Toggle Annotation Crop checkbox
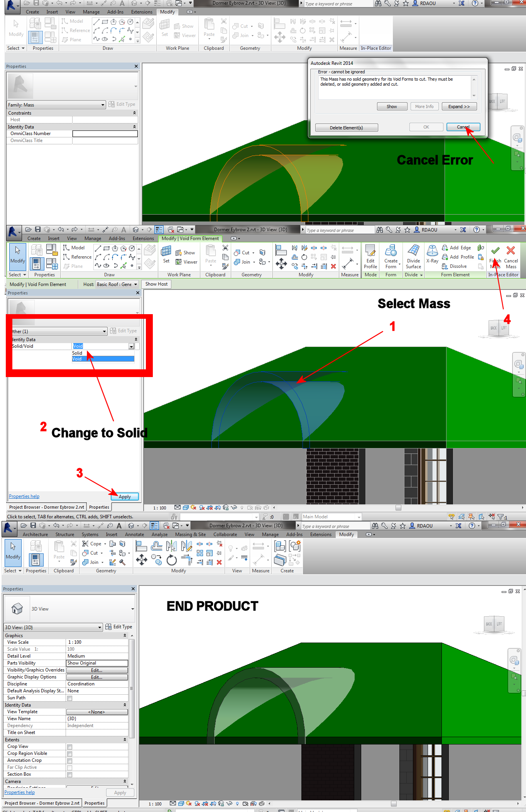526x812 pixels. coord(70,761)
